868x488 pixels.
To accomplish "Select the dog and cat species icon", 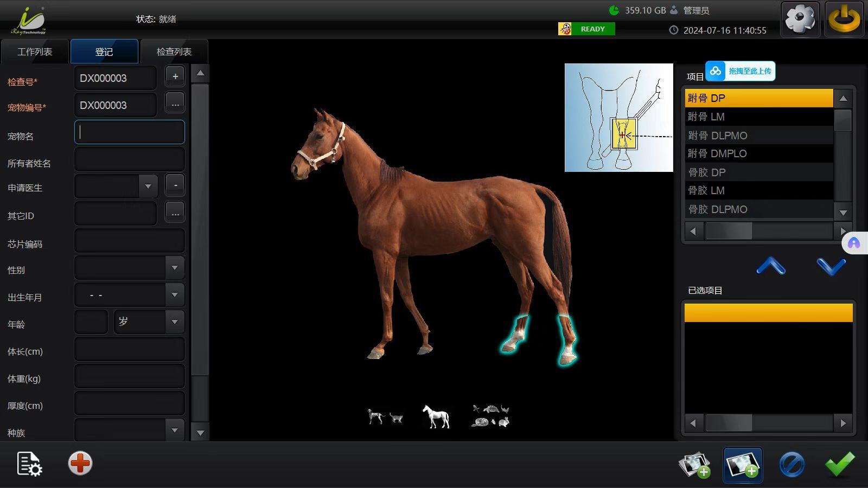I will pyautogui.click(x=385, y=416).
